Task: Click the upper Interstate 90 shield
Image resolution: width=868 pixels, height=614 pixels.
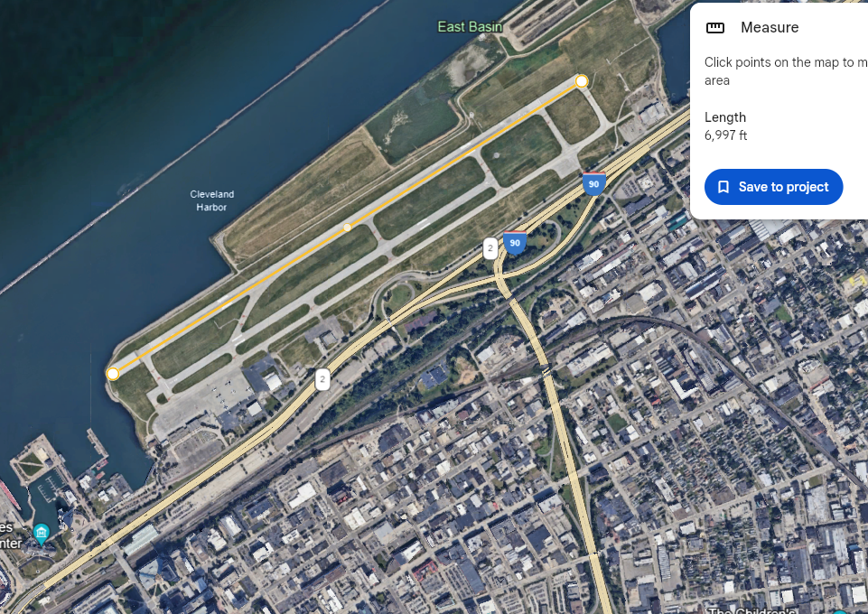Action: [x=594, y=183]
